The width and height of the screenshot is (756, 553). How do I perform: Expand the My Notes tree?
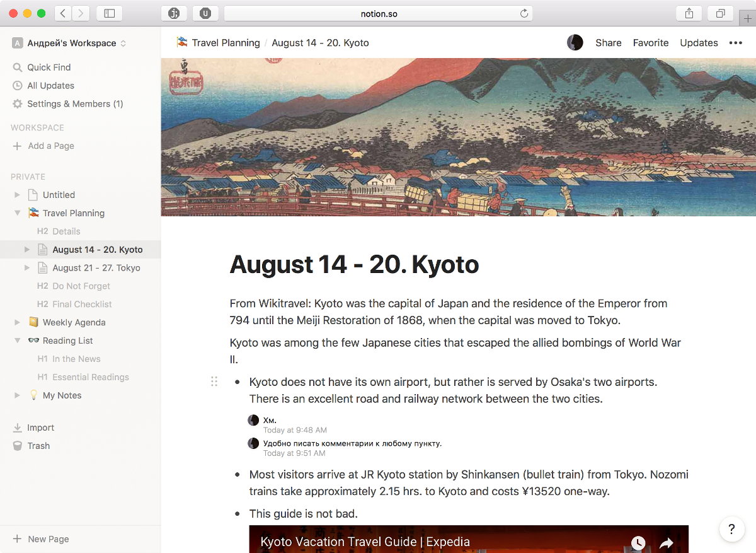pyautogui.click(x=17, y=395)
